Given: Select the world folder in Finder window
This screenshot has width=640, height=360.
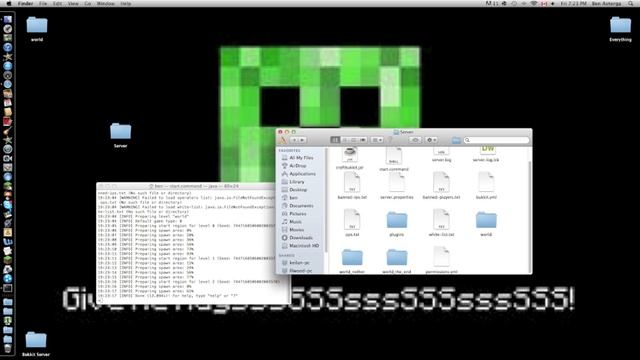Looking at the screenshot, I should (x=486, y=224).
